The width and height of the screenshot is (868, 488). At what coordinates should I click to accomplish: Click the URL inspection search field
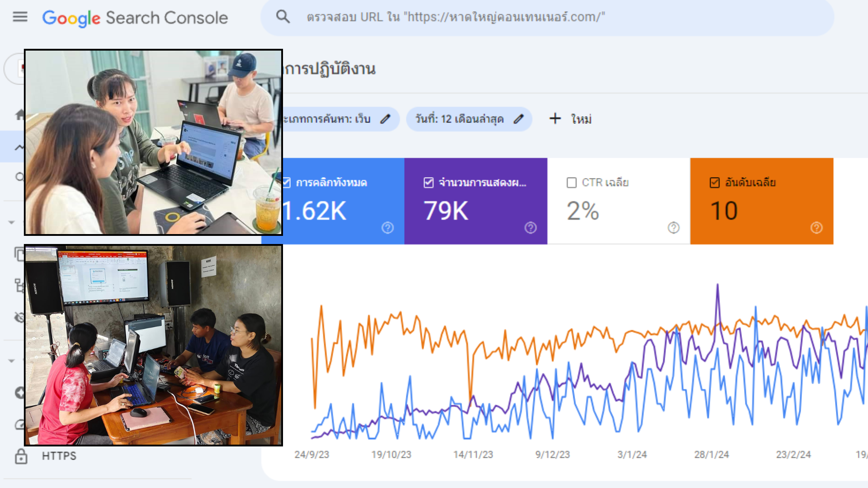(542, 17)
